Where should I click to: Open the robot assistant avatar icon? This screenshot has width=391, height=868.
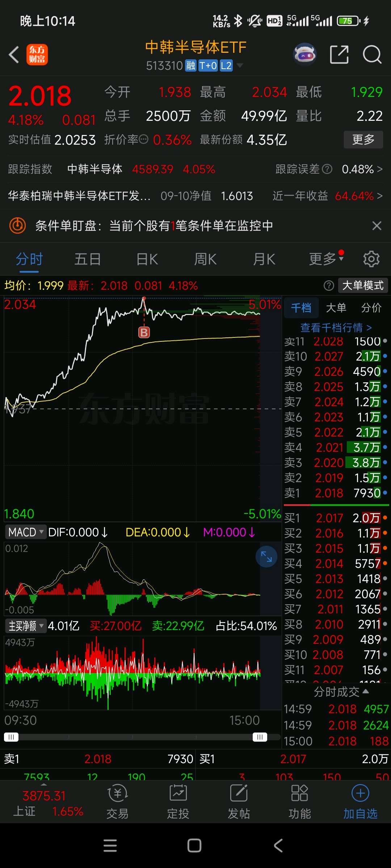click(304, 55)
